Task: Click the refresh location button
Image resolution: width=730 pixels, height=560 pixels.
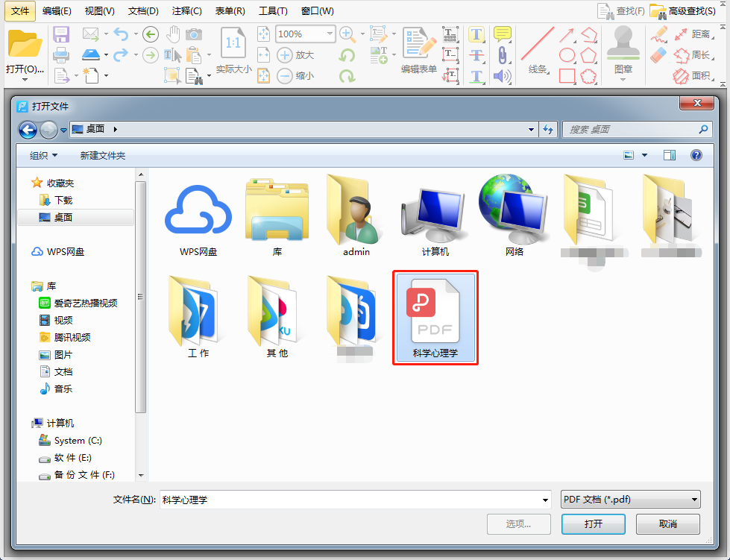Action: click(548, 130)
